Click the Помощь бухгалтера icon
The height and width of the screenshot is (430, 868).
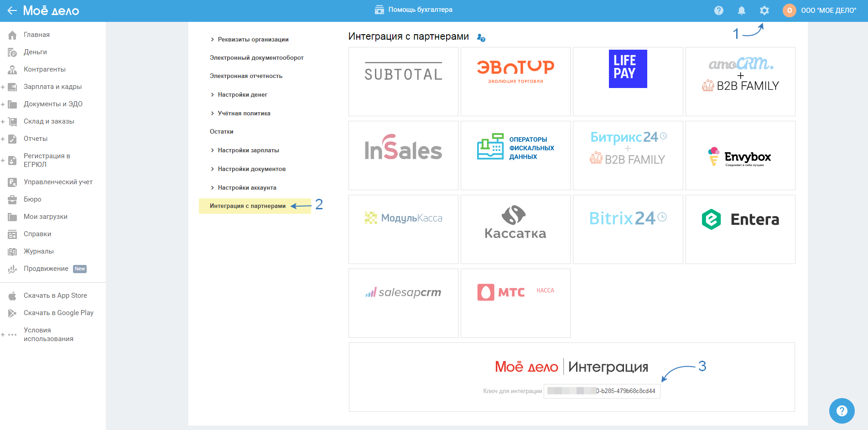click(379, 10)
